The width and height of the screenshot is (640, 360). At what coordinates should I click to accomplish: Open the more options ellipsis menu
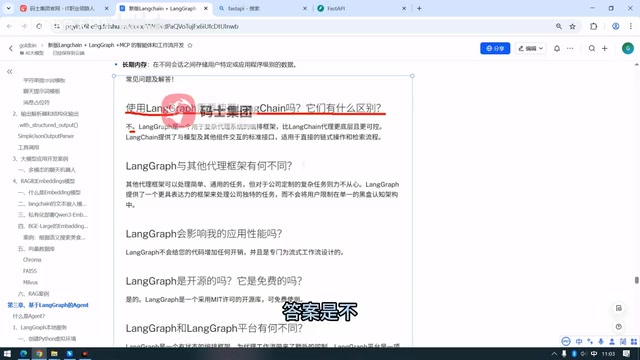(570, 48)
